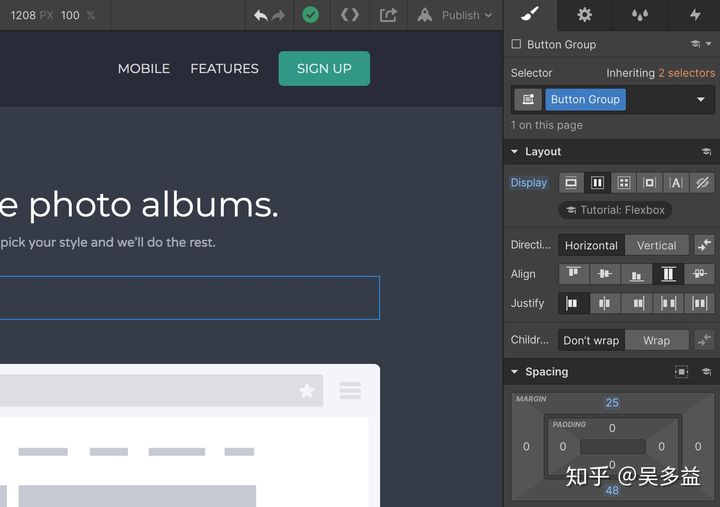Collapse the Spacing section
The height and width of the screenshot is (507, 720).
tap(514, 372)
